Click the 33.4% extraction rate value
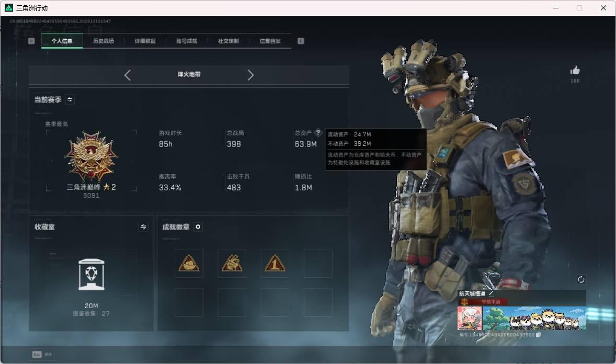Viewport: 616px width, 364px height. coord(170,188)
